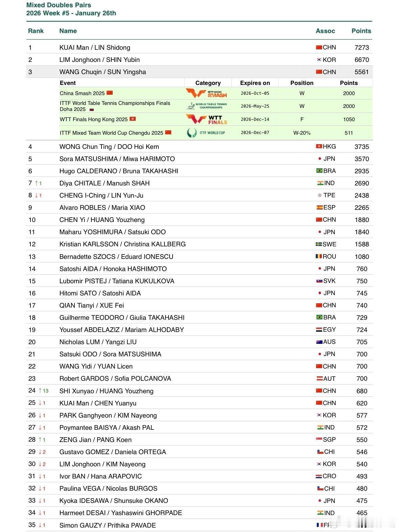Collapse the WANG Chuqin / SUN Yingsha row
The height and width of the screenshot is (532, 399).
199,72
